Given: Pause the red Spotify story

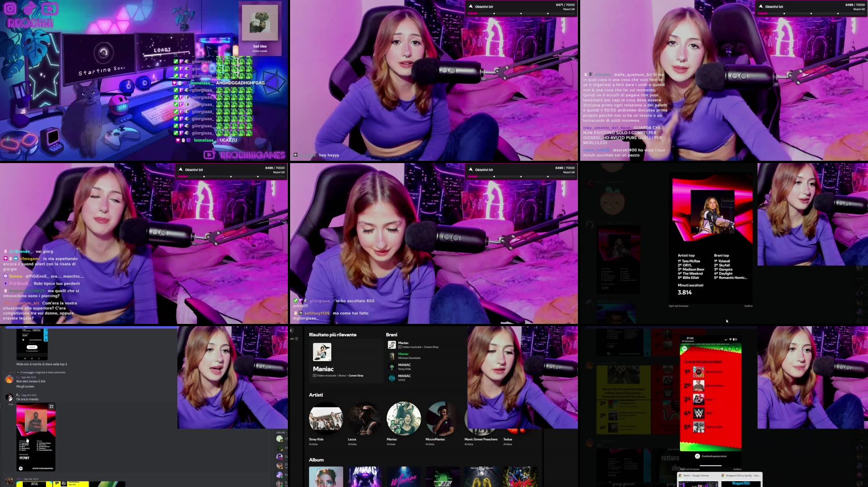Looking at the screenshot, I should point(722,348).
